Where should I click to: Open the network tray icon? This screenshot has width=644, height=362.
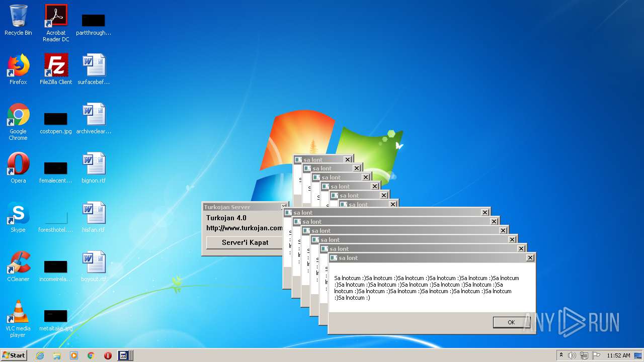[584, 355]
